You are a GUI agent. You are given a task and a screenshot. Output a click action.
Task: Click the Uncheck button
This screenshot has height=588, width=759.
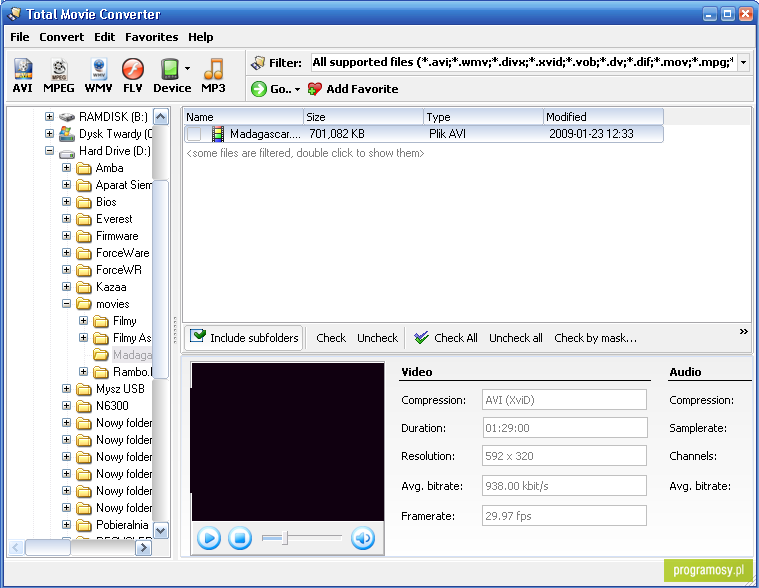point(378,338)
